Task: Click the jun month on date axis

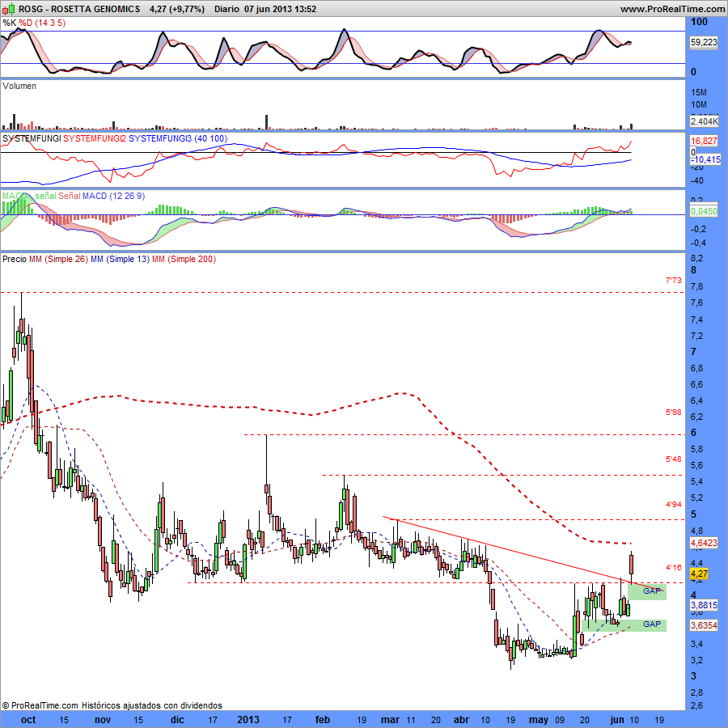Action: 617,720
